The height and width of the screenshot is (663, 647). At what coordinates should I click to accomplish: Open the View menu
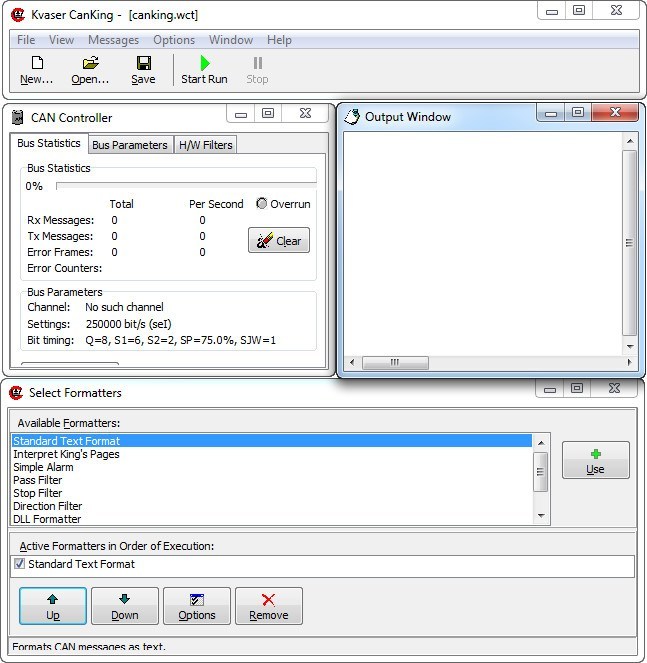[x=62, y=40]
